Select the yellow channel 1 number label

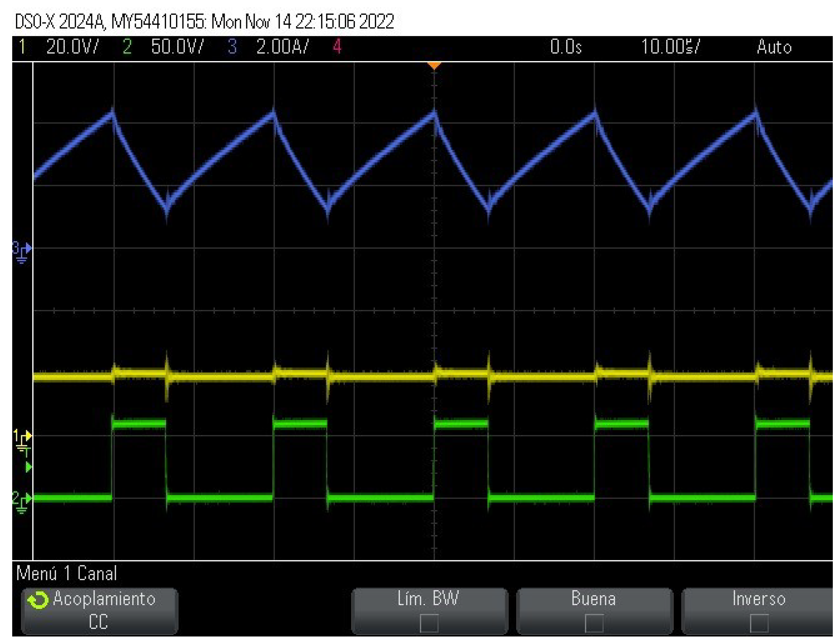click(x=22, y=47)
